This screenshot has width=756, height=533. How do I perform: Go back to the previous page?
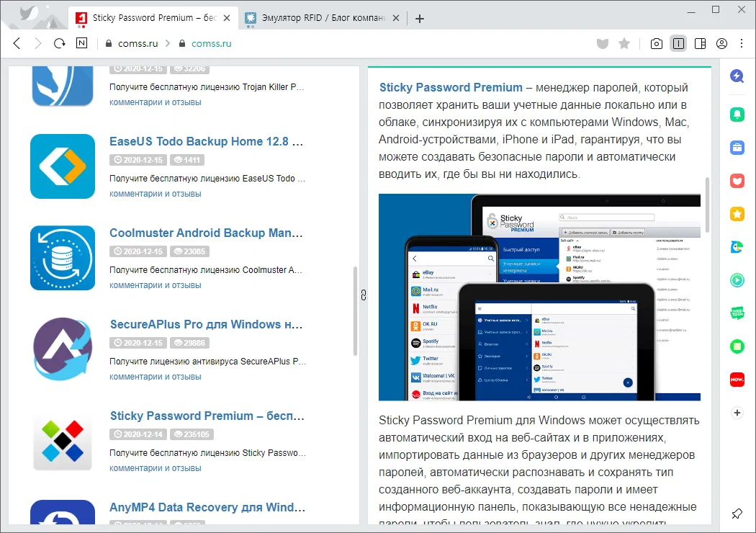click(17, 43)
